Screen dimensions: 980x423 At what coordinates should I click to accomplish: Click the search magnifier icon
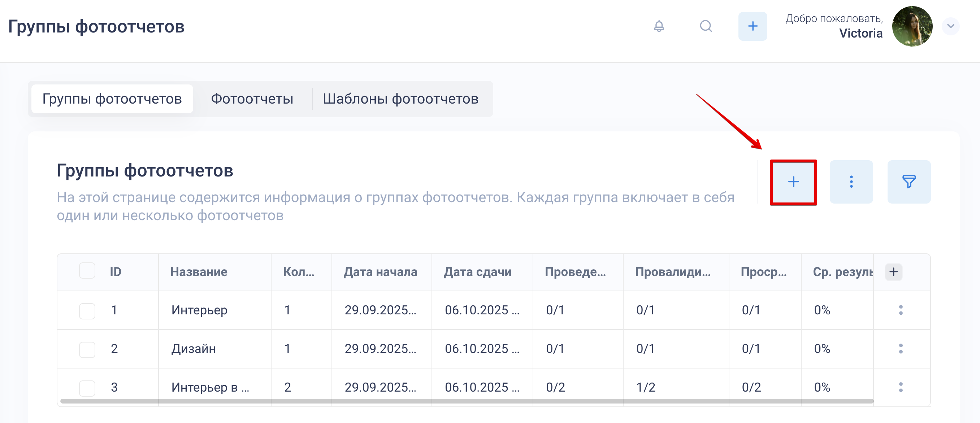706,26
